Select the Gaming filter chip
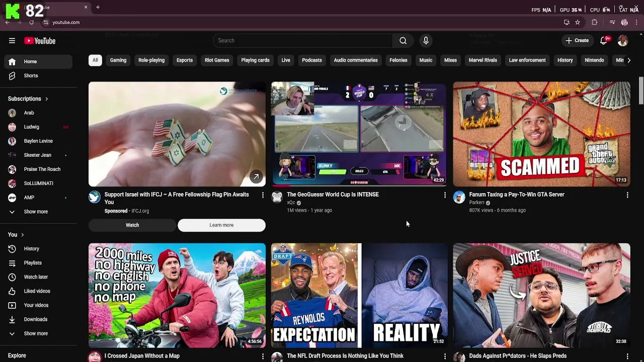 click(x=118, y=60)
